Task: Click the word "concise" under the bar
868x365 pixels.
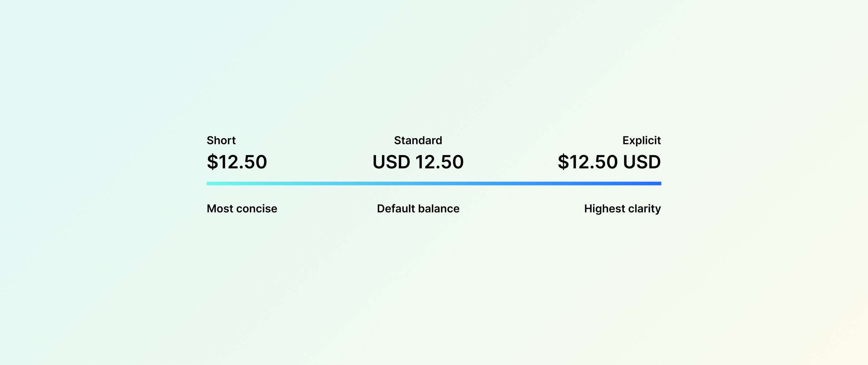Action: tap(256, 209)
